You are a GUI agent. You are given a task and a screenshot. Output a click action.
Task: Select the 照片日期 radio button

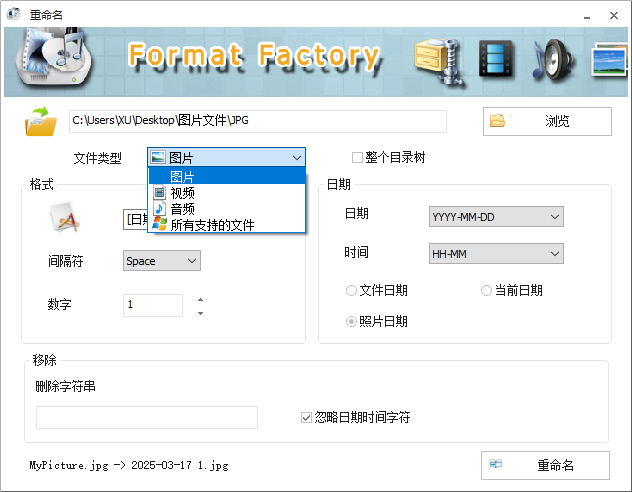tap(351, 322)
